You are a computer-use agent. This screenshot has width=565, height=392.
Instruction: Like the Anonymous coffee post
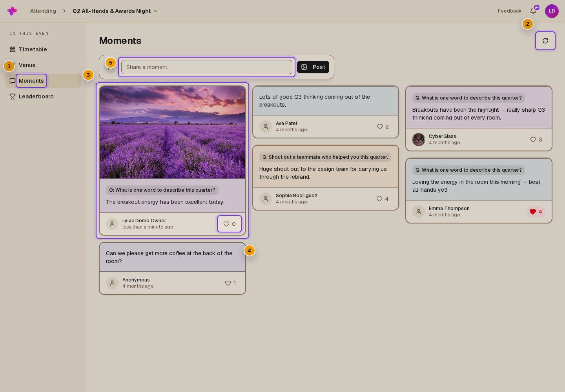coord(230,283)
